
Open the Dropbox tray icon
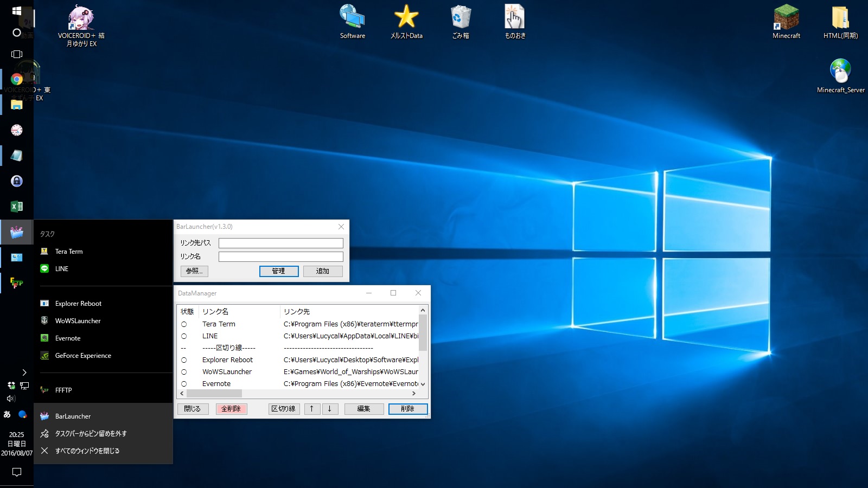[11, 386]
